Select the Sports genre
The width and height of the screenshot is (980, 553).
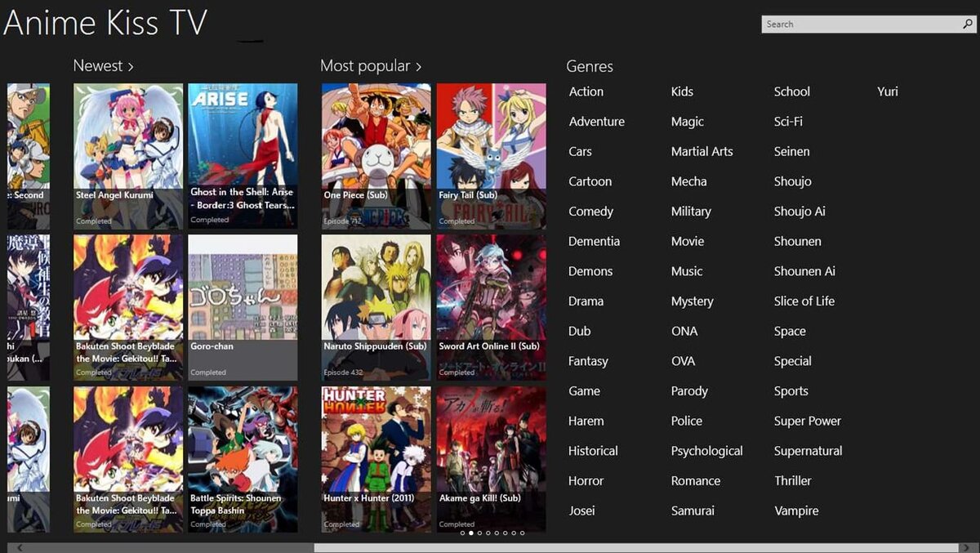791,391
